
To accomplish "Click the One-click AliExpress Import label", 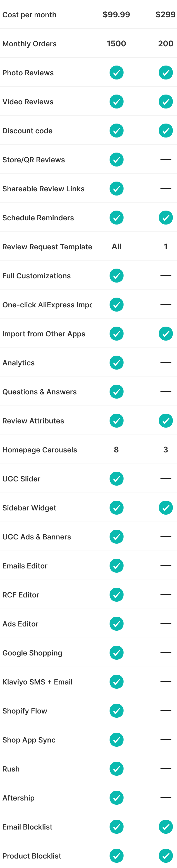I will (47, 305).
